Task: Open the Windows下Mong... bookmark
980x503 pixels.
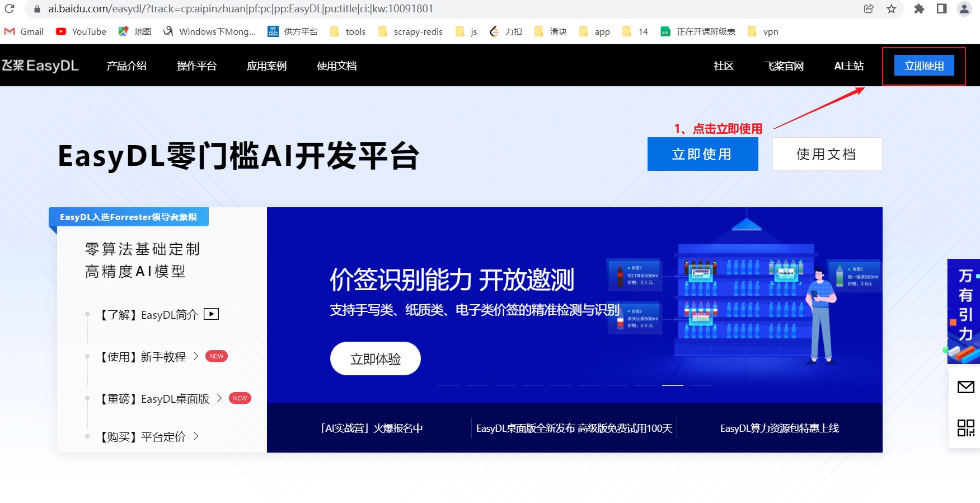Action: point(209,31)
